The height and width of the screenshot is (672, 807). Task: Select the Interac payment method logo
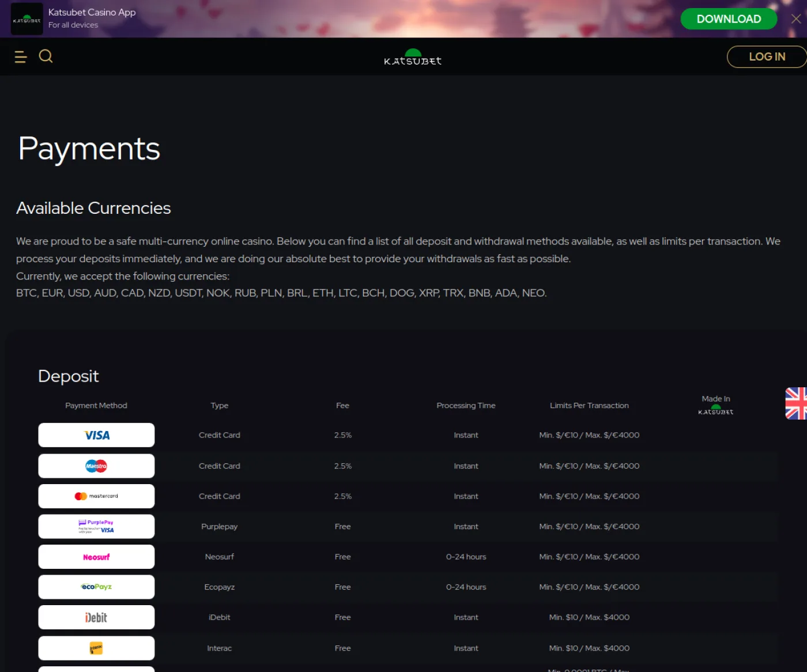click(x=96, y=648)
